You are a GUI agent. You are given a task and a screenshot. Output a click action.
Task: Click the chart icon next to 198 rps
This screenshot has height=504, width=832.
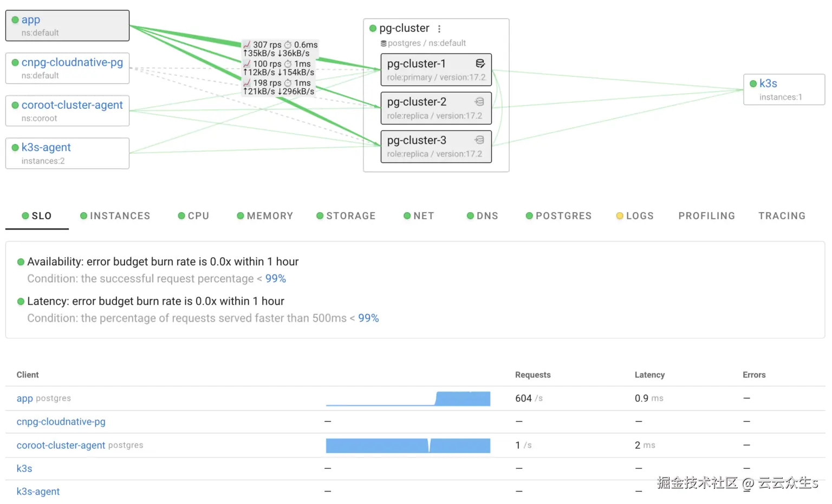[247, 83]
